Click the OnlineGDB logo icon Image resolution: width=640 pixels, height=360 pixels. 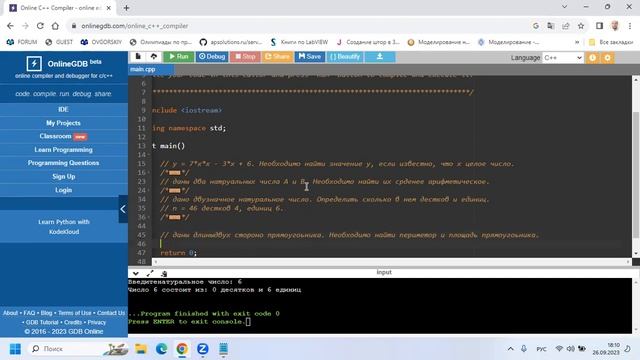pyautogui.click(x=34, y=64)
